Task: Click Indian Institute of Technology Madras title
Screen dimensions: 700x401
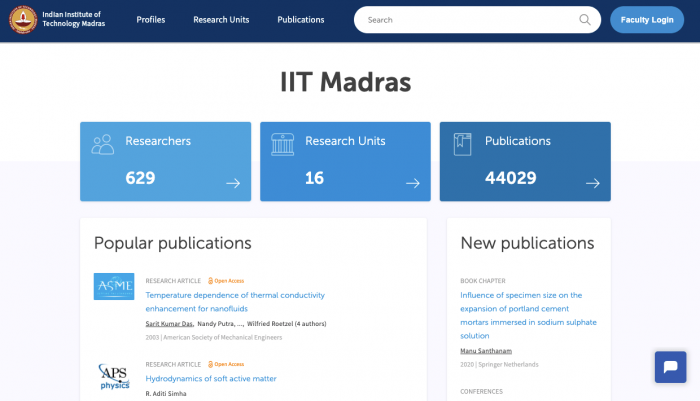Action: tap(74, 19)
